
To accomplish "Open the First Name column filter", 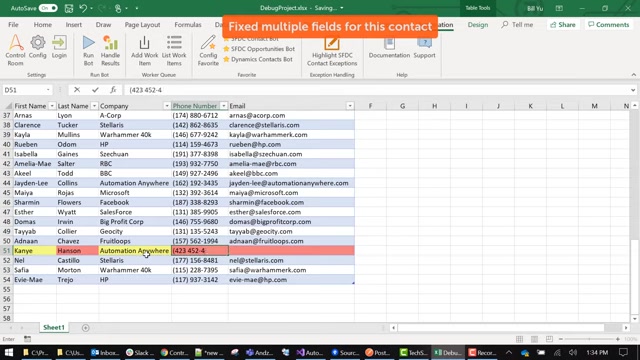I will pyautogui.click(x=52, y=106).
